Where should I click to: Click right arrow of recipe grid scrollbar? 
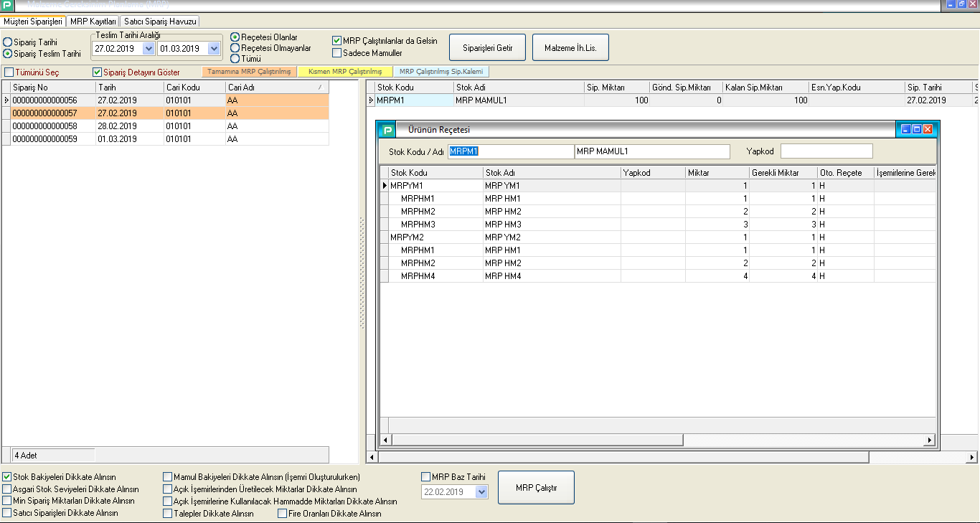(x=930, y=440)
